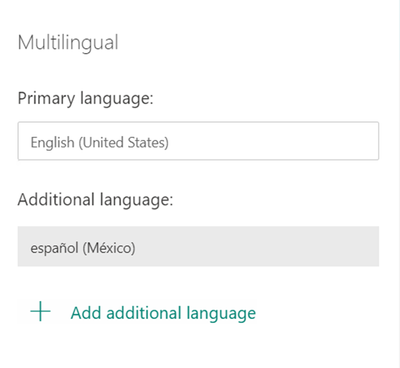Click the Add additional language link

coord(163,313)
